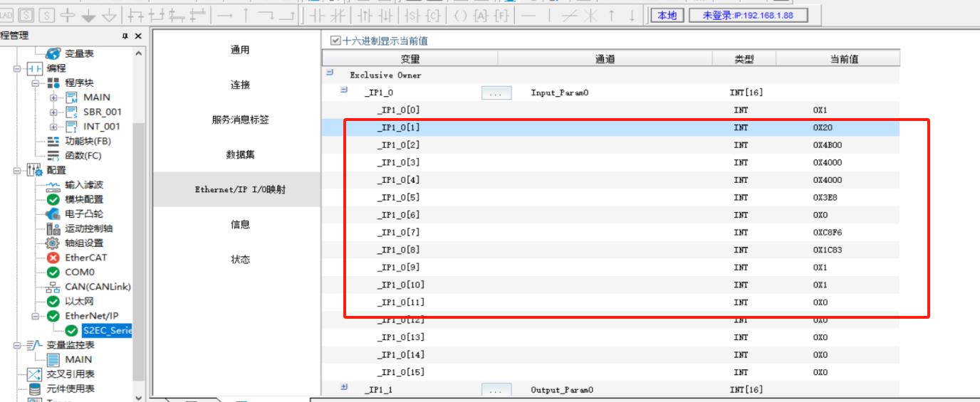Open the 连接 connection tab
Image resolution: width=980 pixels, height=402 pixels.
(241, 85)
